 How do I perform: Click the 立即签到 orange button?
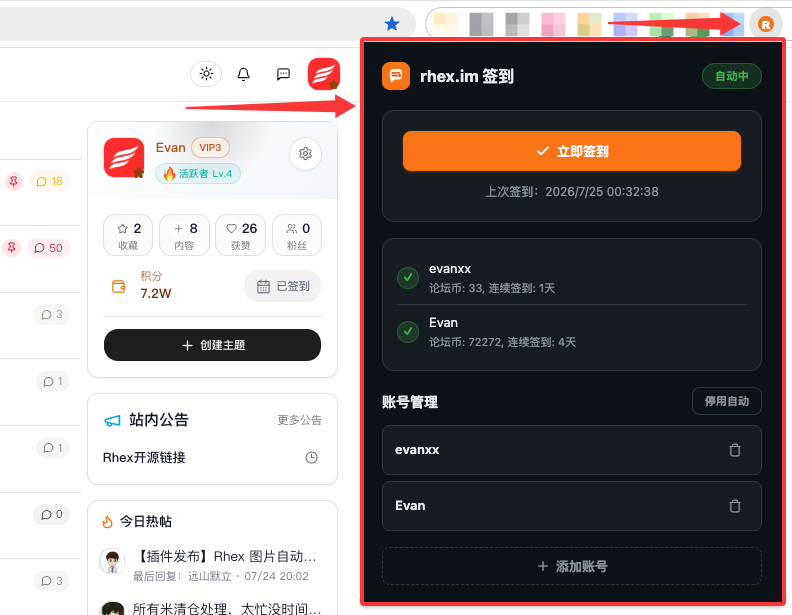pos(572,151)
